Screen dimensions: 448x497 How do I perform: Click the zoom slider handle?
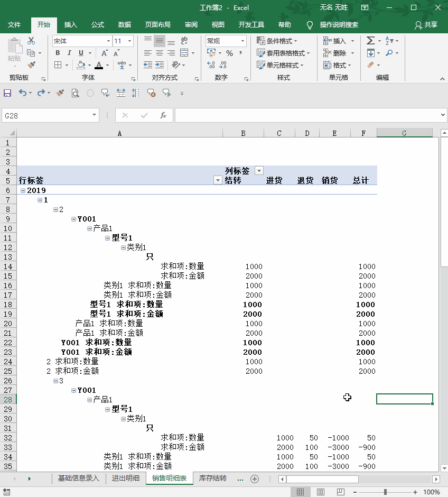pos(385,492)
